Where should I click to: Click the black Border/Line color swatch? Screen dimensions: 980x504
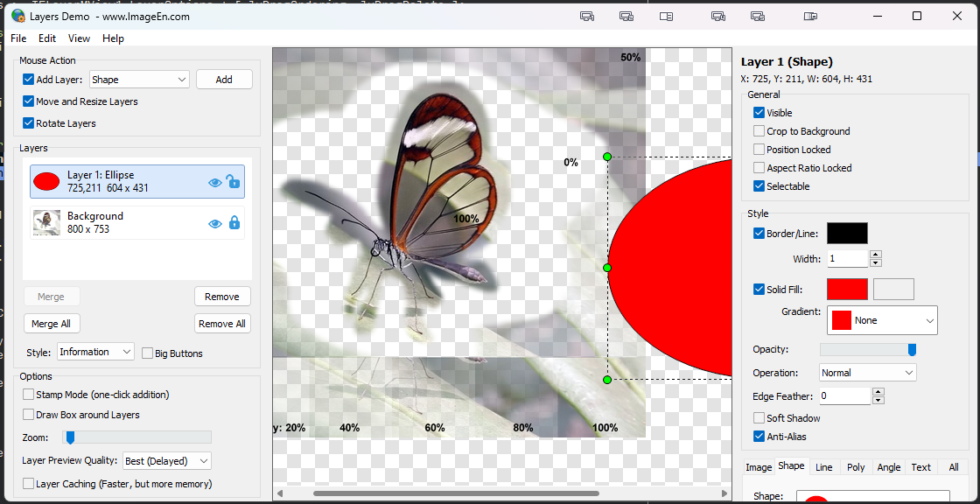click(x=847, y=234)
